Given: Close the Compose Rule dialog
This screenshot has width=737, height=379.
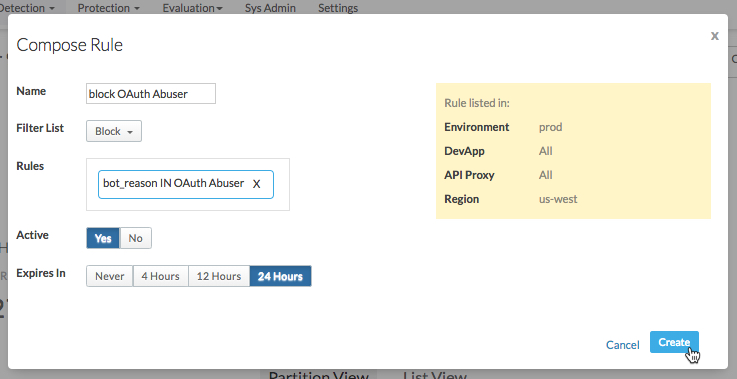Looking at the screenshot, I should coord(714,35).
